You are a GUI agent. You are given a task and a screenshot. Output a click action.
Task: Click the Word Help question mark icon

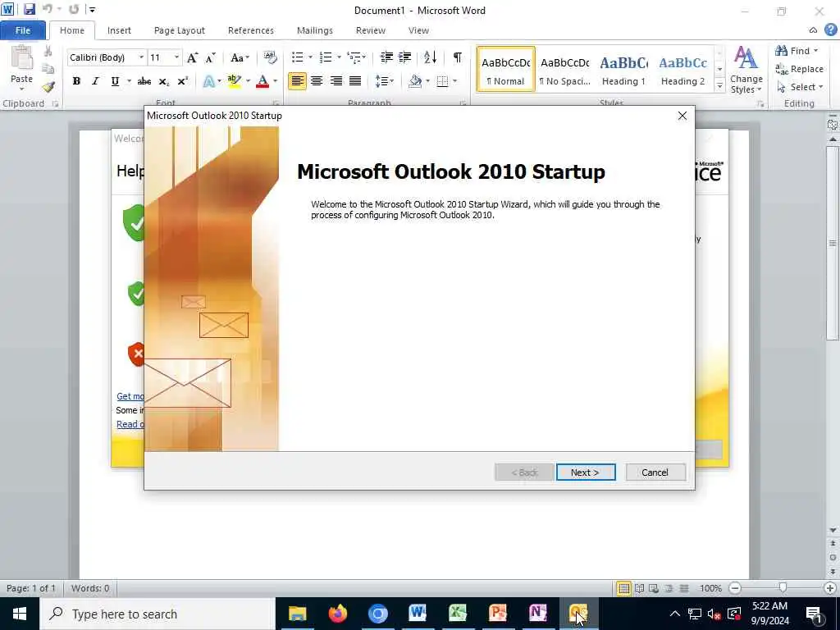(830, 30)
